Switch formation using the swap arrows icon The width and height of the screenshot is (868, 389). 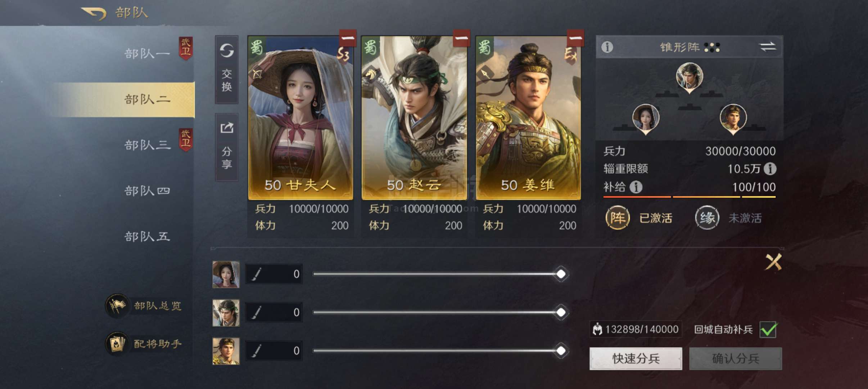(x=768, y=47)
